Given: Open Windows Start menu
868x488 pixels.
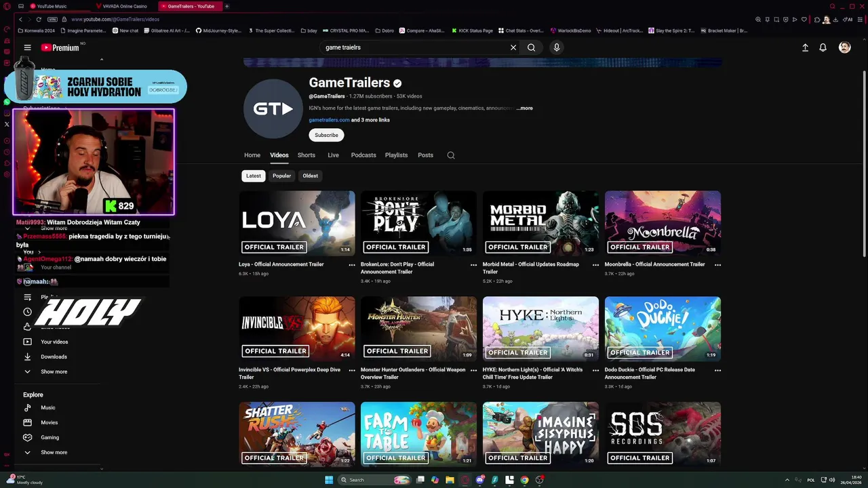Looking at the screenshot, I should click(329, 480).
